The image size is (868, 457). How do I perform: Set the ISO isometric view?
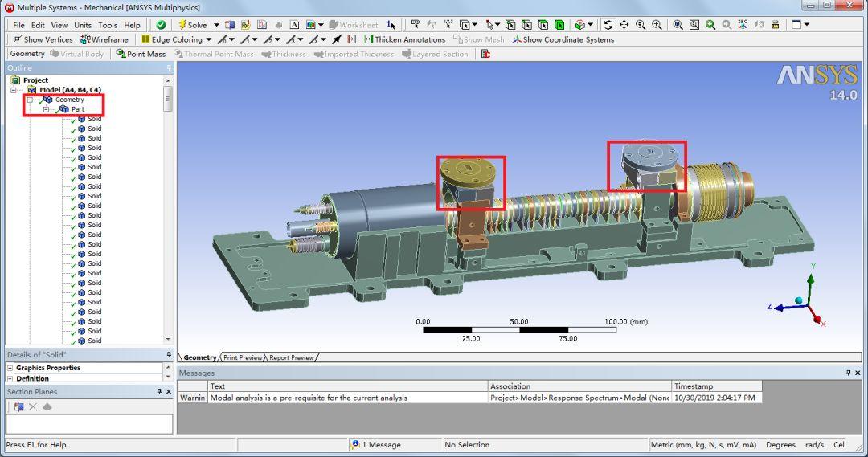(x=743, y=25)
